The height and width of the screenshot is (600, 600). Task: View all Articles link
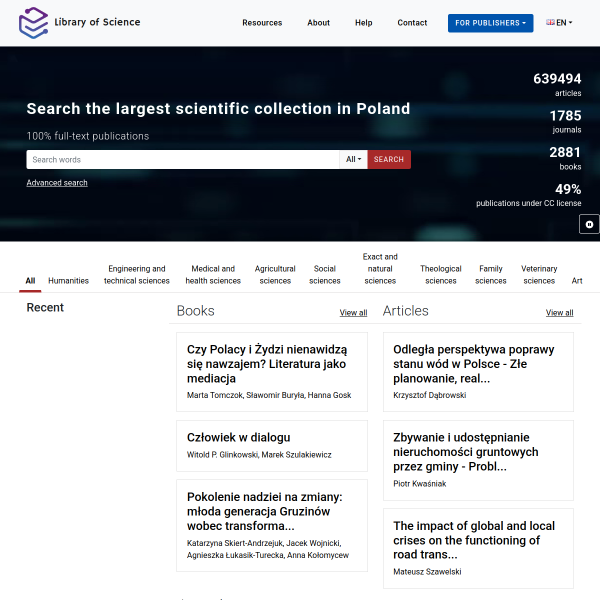[559, 313]
